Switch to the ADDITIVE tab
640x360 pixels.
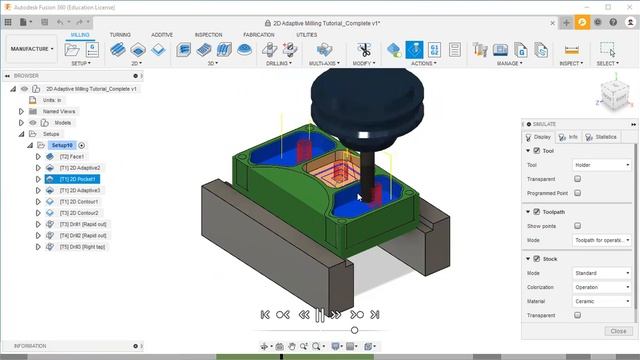click(x=162, y=35)
